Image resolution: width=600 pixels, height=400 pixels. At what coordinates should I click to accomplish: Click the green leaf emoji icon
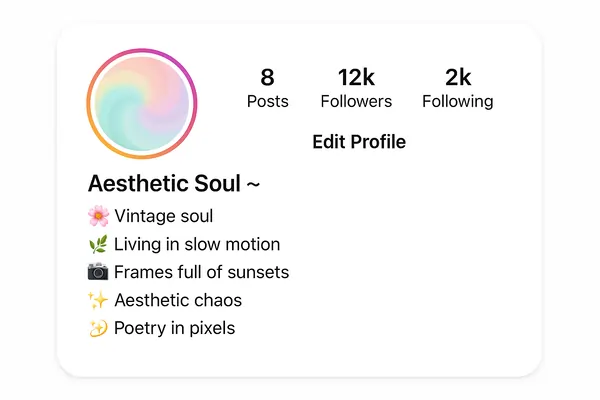(98, 244)
